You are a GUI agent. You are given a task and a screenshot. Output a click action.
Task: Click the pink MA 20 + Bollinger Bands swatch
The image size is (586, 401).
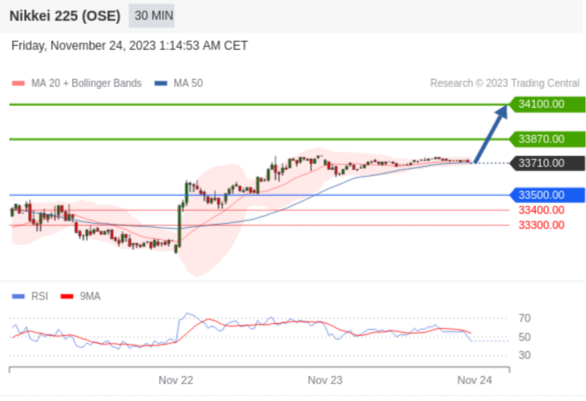tap(18, 83)
